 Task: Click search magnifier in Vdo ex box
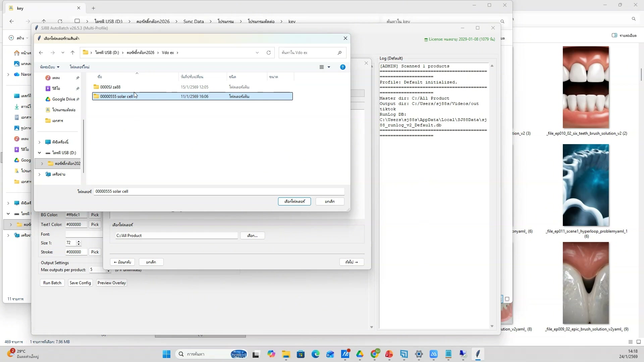tap(339, 53)
